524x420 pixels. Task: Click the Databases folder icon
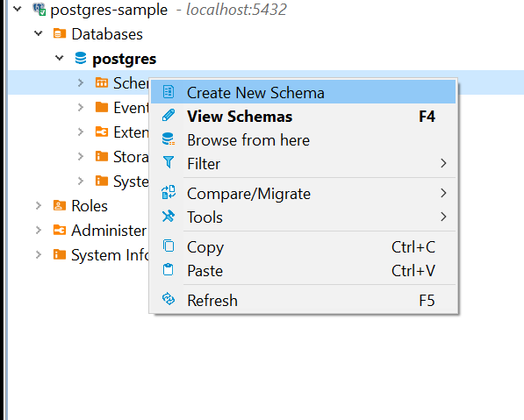pos(60,33)
